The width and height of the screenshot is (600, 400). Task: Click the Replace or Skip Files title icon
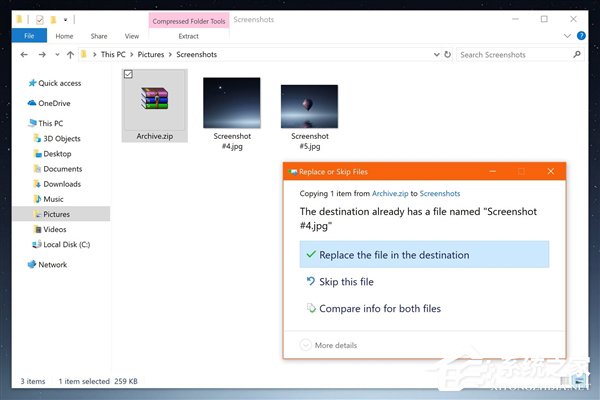(x=293, y=172)
